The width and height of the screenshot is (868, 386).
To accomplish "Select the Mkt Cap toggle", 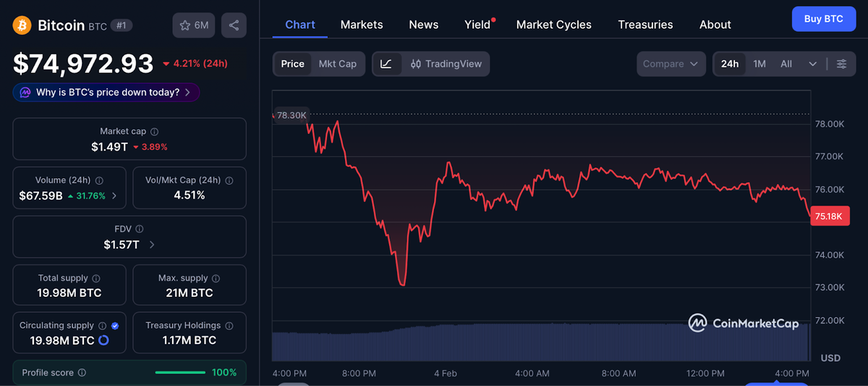I will [x=338, y=64].
